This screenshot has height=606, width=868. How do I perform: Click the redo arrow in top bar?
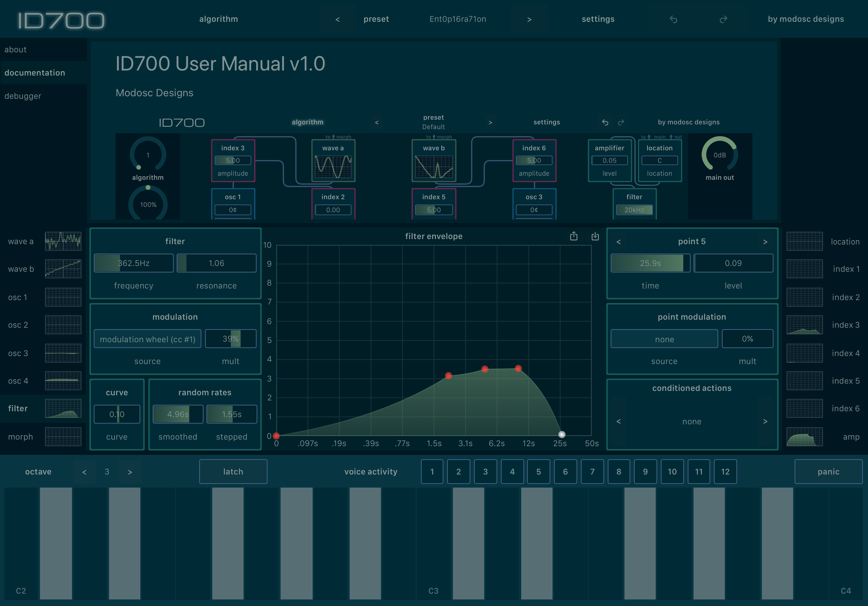723,19
